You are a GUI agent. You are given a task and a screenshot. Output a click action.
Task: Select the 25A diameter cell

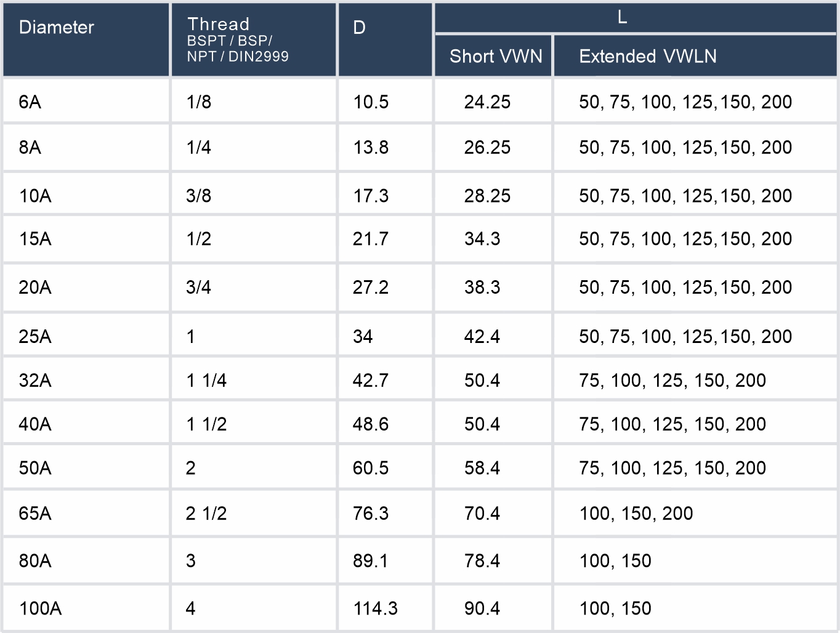click(35, 336)
